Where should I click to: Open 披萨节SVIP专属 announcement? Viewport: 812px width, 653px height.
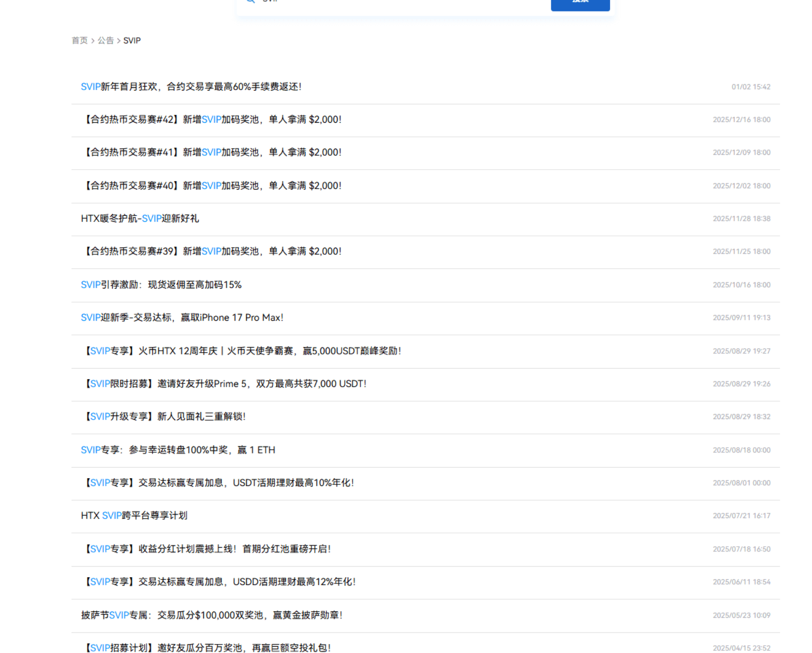[x=211, y=615]
